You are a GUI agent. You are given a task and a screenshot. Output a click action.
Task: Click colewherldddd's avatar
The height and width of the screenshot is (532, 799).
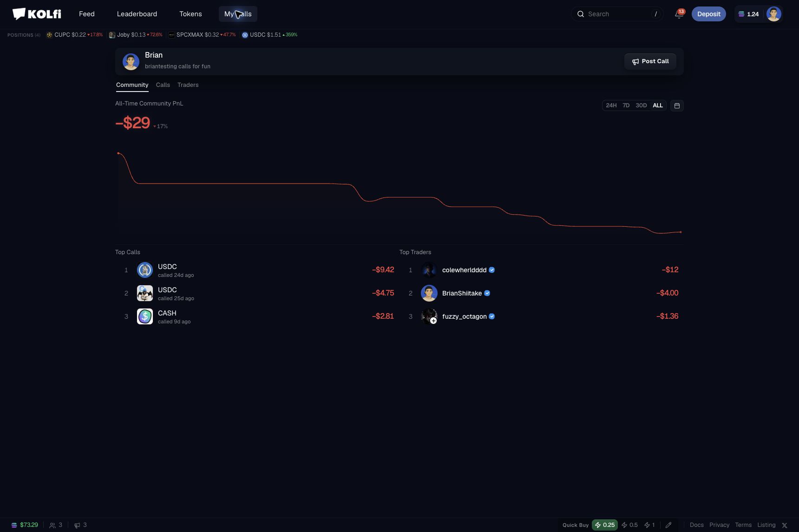point(429,270)
